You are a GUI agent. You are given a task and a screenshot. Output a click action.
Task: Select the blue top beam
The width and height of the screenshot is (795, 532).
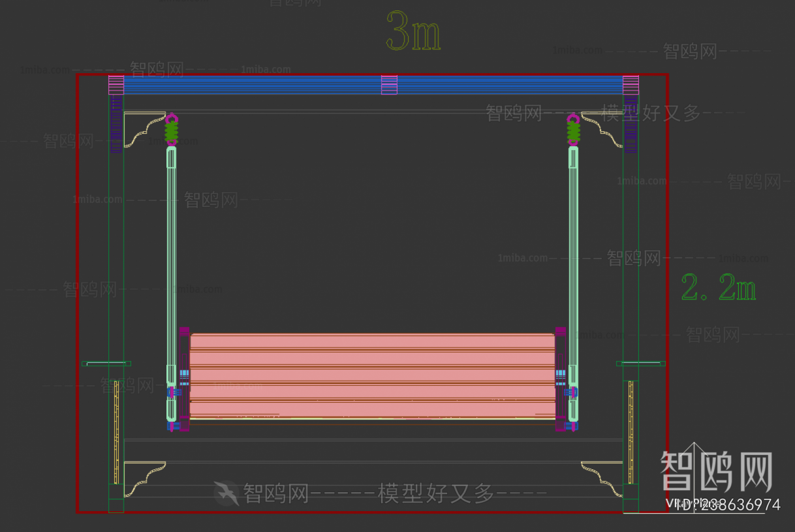pyautogui.click(x=261, y=85)
